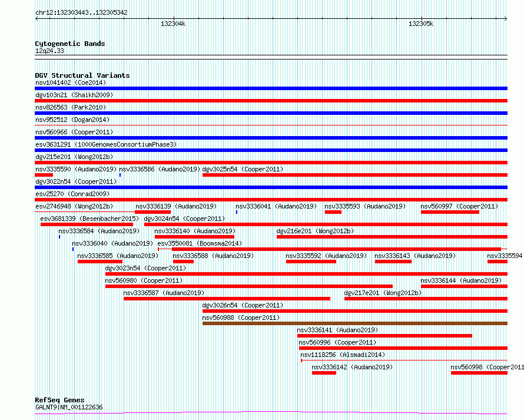Click the red bar under nsv3336142

click(324, 373)
